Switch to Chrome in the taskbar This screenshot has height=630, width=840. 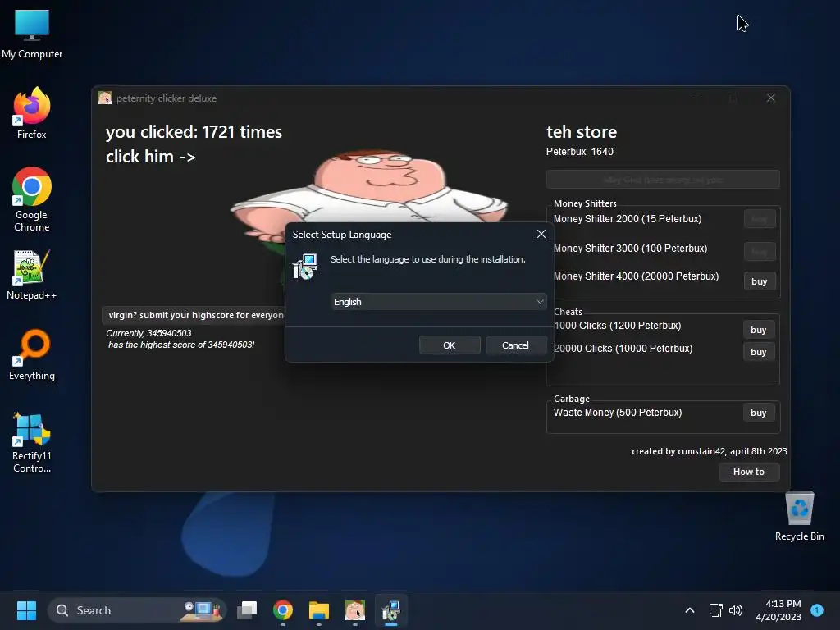pyautogui.click(x=283, y=610)
